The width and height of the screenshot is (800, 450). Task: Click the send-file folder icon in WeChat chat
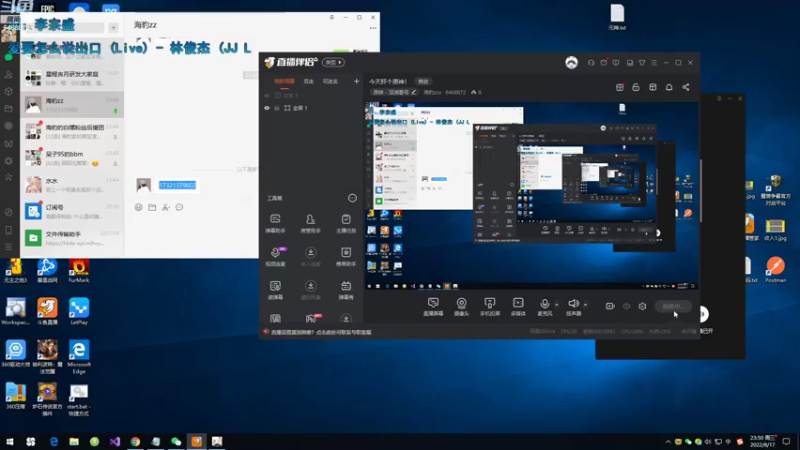152,207
